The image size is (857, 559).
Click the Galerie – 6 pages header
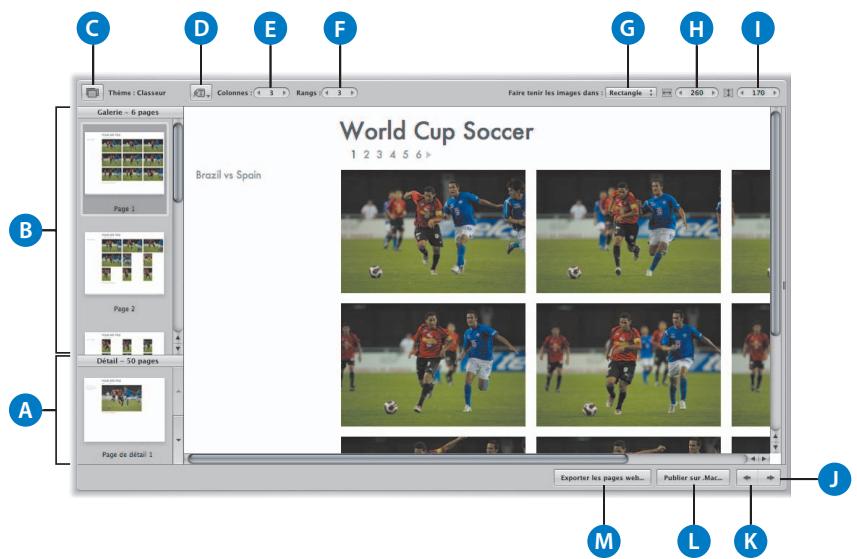[129, 112]
